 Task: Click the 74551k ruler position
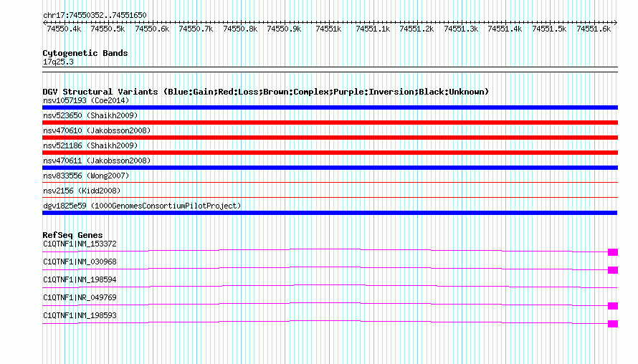point(329,29)
